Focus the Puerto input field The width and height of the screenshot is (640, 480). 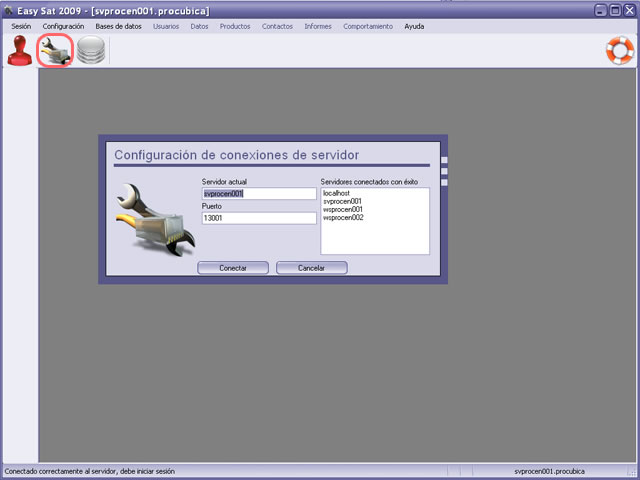[x=259, y=218]
